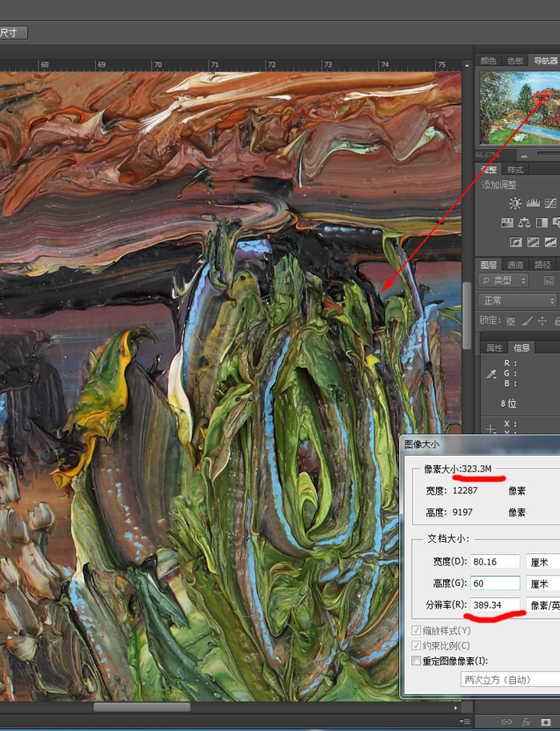Click the 8 位 bit depth text
The width and height of the screenshot is (560, 731).
(508, 404)
